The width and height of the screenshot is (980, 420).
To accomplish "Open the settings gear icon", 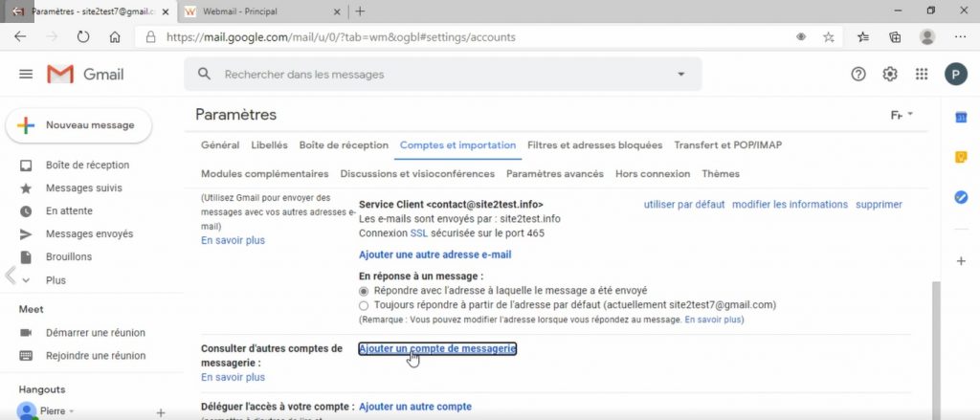I will [889, 75].
